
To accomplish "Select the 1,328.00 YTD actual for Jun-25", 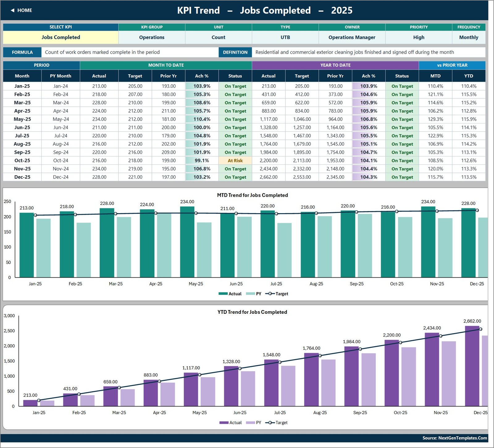I will tap(269, 127).
